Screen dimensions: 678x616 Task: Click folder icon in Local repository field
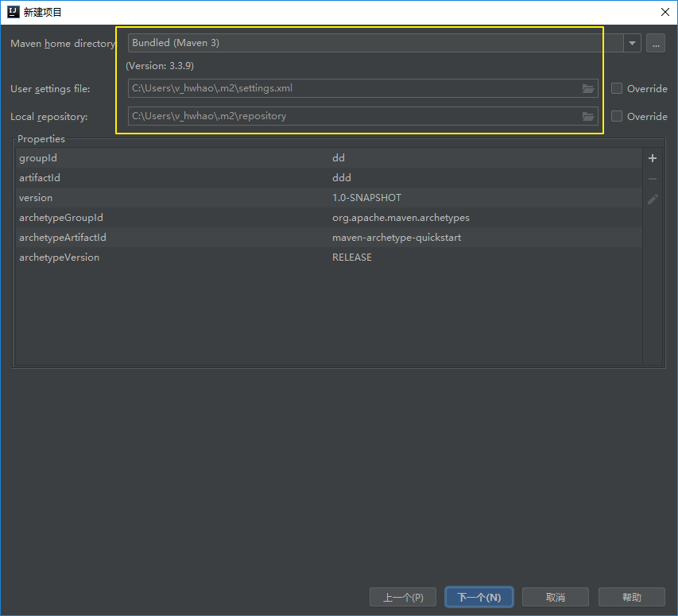click(x=588, y=116)
